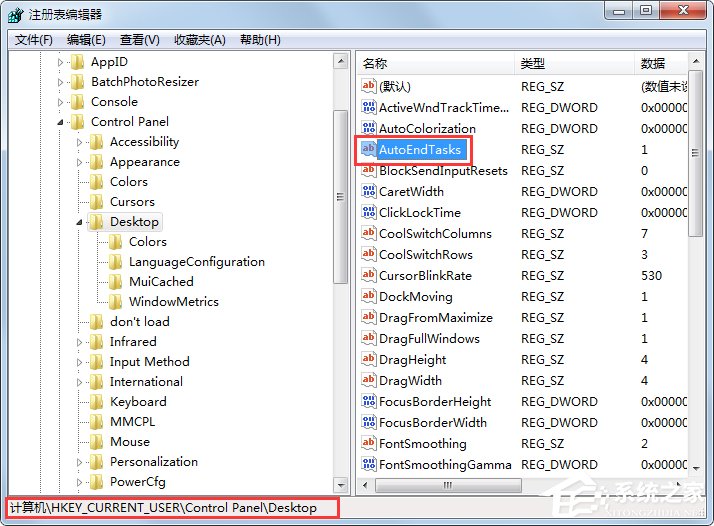714x526 pixels.
Task: Expand the Personalization tree node
Action: [79, 462]
